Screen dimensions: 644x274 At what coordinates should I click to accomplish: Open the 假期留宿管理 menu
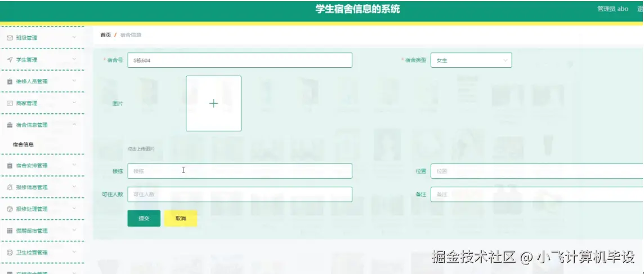(x=42, y=231)
